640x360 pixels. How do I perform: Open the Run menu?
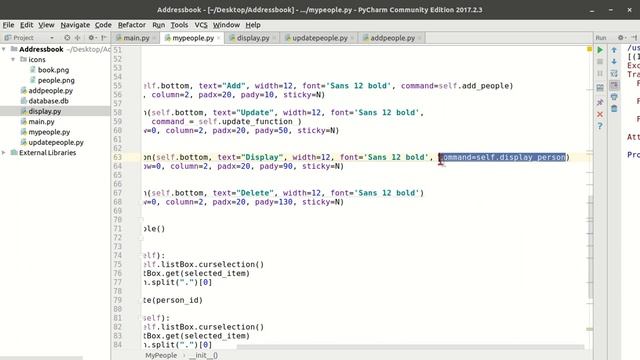pyautogui.click(x=158, y=25)
